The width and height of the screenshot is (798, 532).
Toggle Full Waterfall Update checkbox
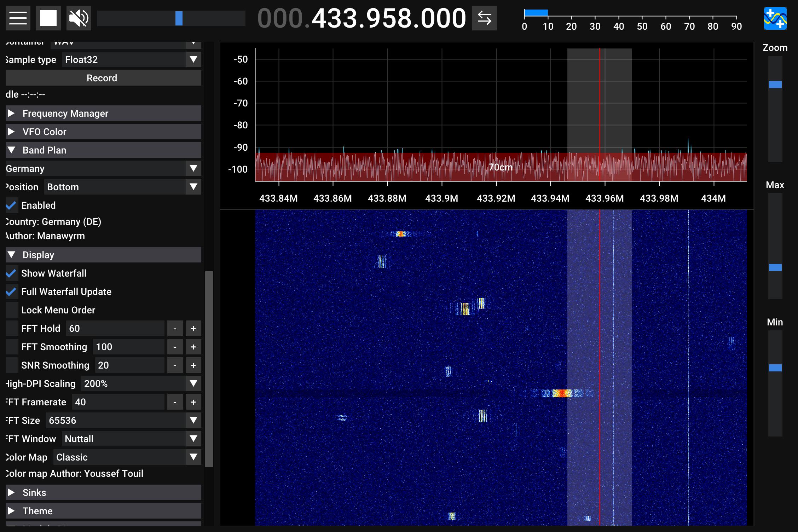pyautogui.click(x=12, y=291)
